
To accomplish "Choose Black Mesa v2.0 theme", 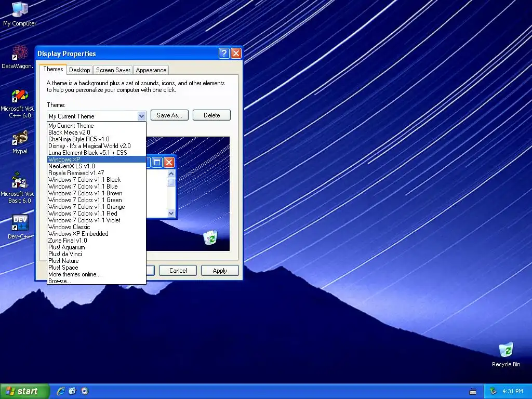I will 97,132.
